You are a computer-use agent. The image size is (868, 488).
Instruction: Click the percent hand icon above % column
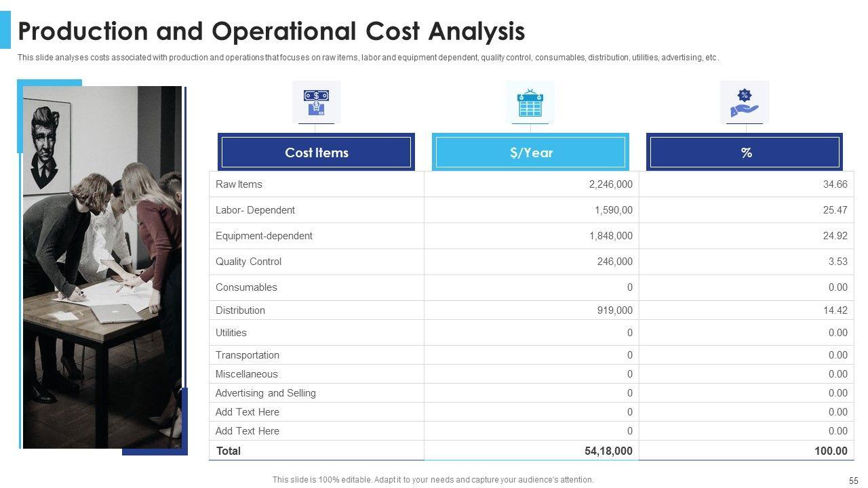(744, 102)
